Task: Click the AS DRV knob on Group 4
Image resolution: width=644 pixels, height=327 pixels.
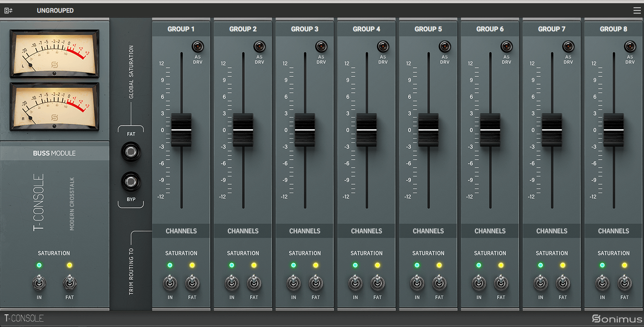Action: [383, 46]
